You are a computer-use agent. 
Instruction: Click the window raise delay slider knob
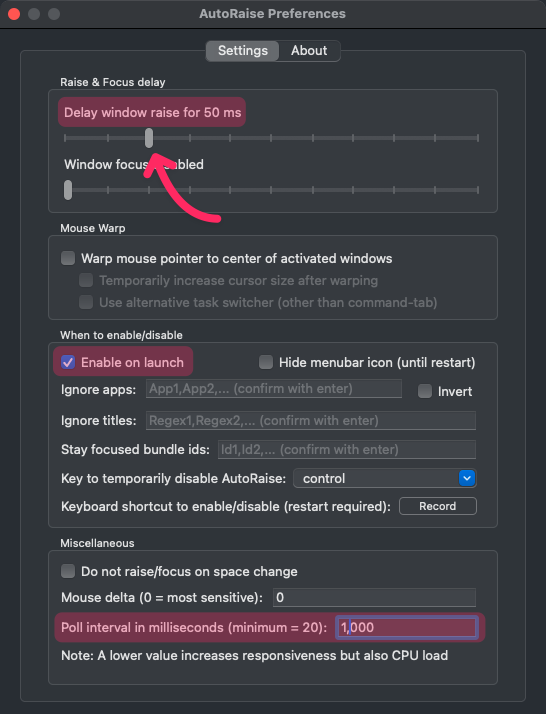coord(149,138)
